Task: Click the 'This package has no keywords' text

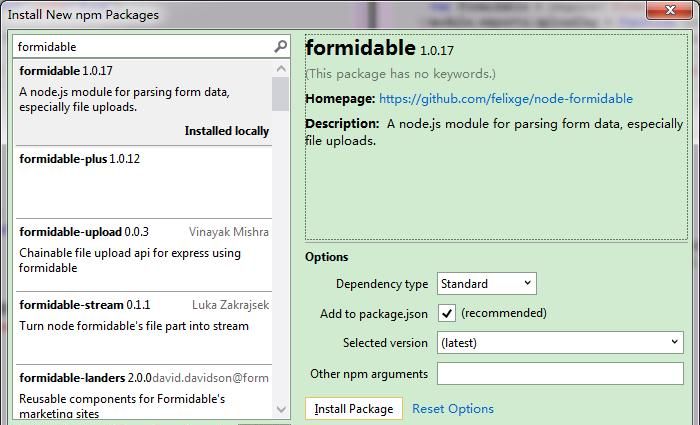Action: [400, 74]
